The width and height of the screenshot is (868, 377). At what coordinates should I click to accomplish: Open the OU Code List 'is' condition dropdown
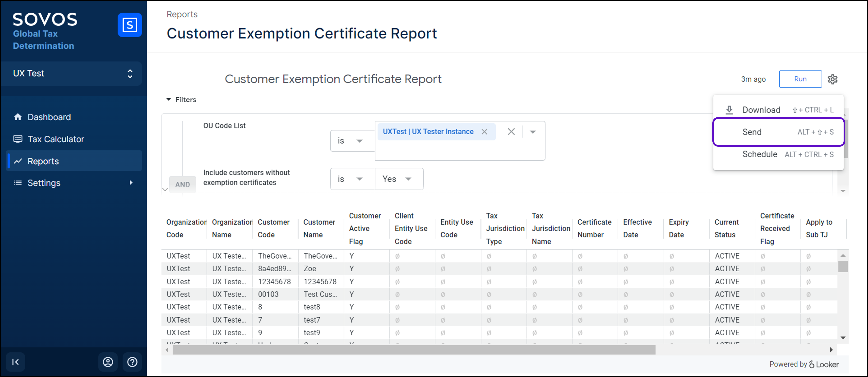coord(351,141)
